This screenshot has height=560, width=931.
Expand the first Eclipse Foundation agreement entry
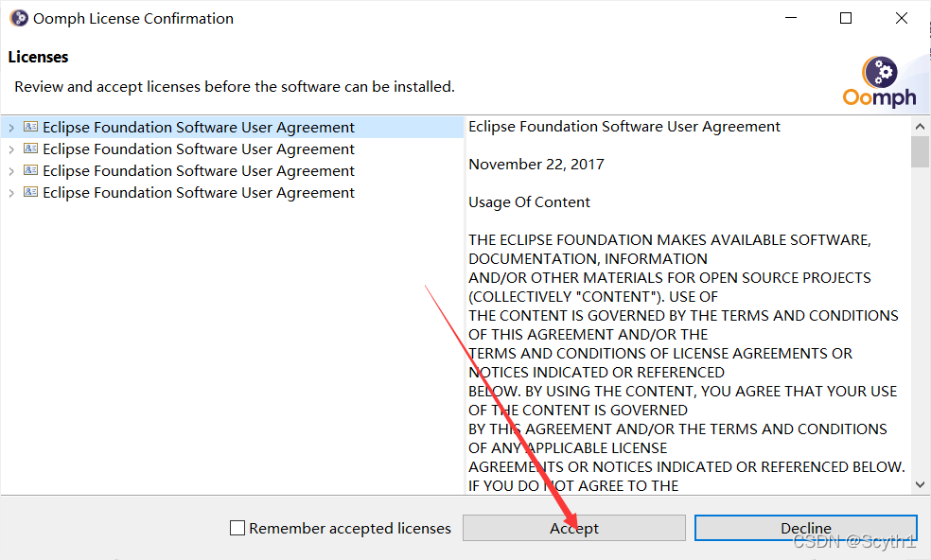(x=11, y=128)
